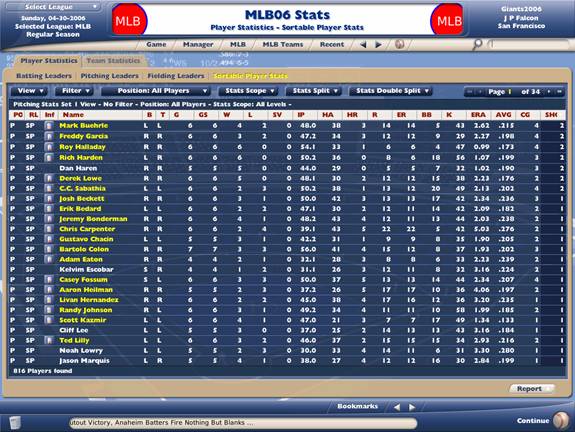Viewport: 575px width, 432px height.
Task: Click the trash can icon in the bottom bar
Action: pyautogui.click(x=15, y=422)
